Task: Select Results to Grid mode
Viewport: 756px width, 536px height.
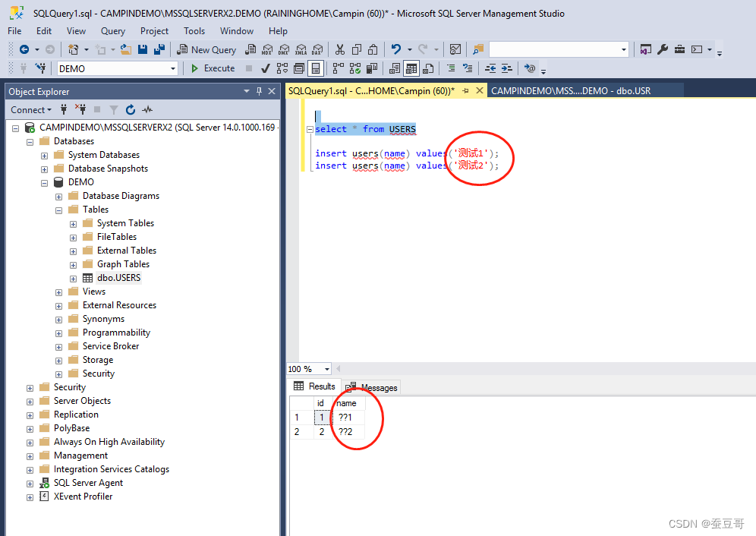Action: tap(411, 68)
